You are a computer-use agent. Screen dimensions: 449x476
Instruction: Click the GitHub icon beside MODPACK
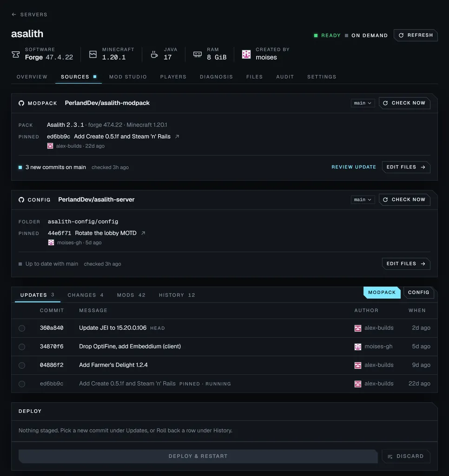click(21, 103)
